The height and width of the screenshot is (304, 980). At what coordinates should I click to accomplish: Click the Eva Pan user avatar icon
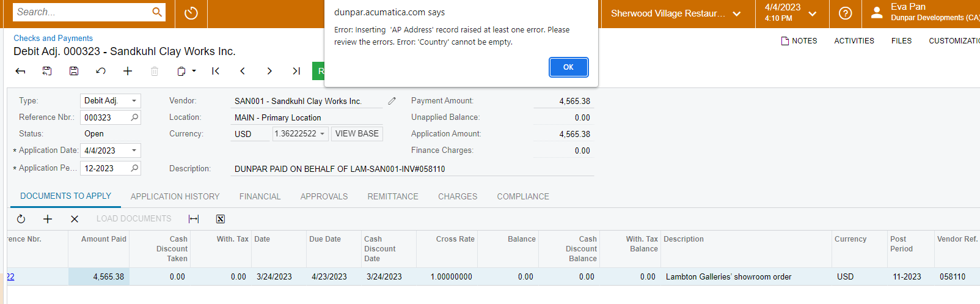(x=877, y=13)
